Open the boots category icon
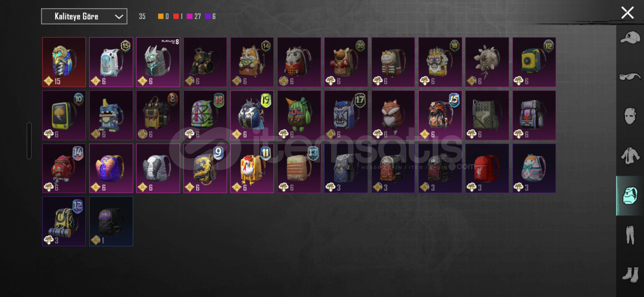Viewport: 644px width, 297px height. coord(630,275)
